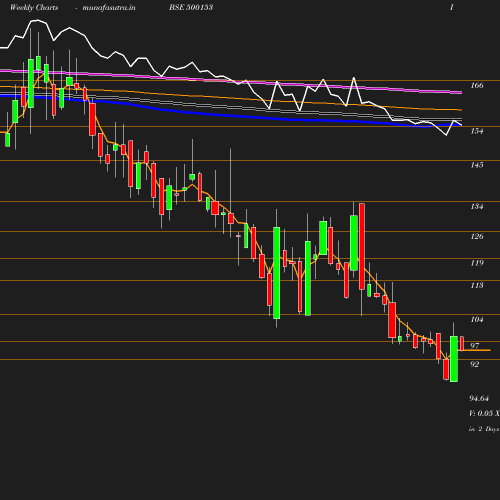The image size is (500, 500).
Task: Click the 145 price axis label
Action: [x=477, y=165]
